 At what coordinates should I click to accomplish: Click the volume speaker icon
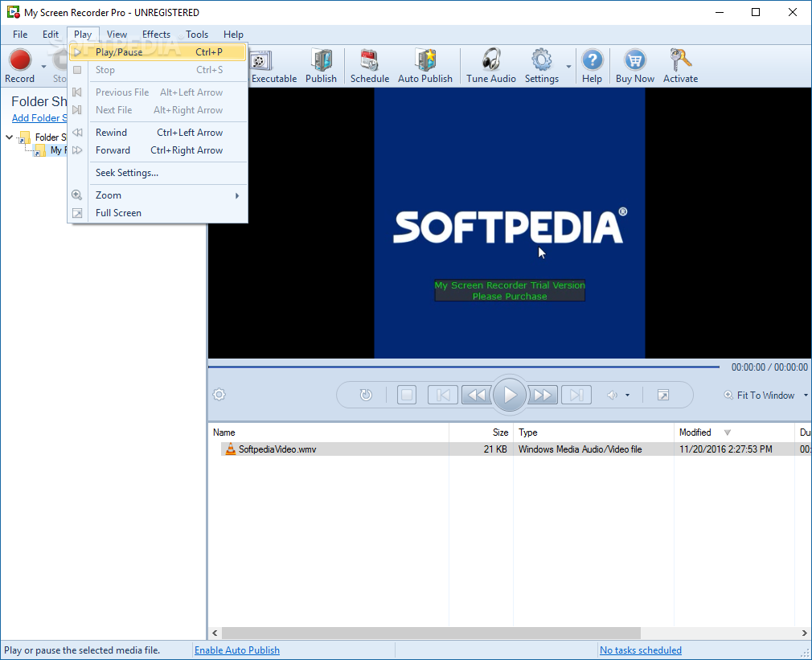pos(612,395)
